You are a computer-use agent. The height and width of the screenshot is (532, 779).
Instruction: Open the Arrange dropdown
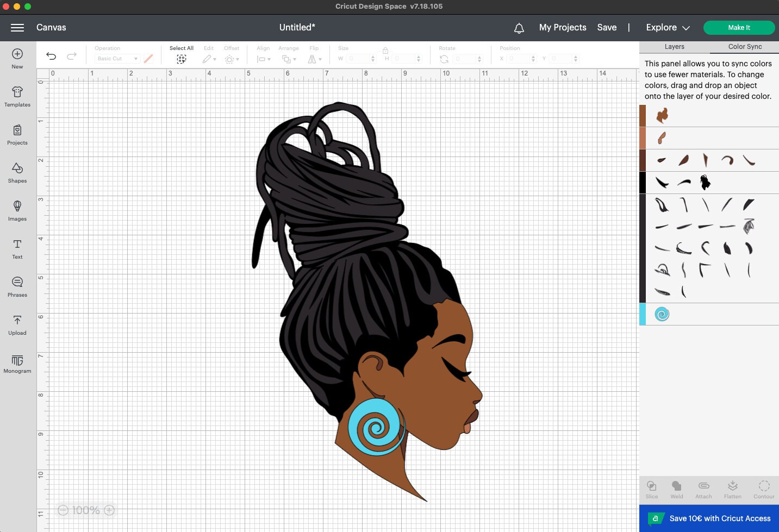(289, 59)
